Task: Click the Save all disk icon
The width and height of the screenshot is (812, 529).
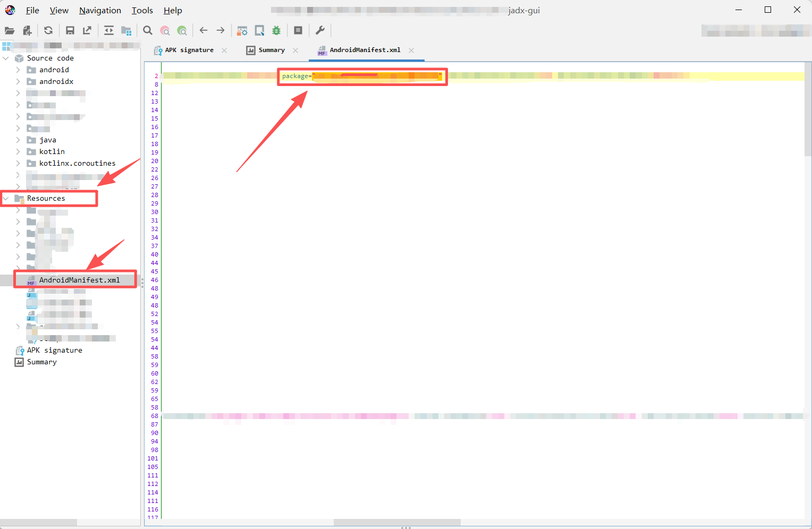Action: tap(70, 31)
